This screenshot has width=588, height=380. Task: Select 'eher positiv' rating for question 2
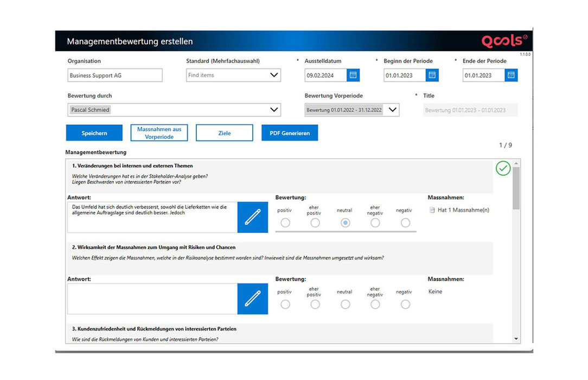point(315,304)
